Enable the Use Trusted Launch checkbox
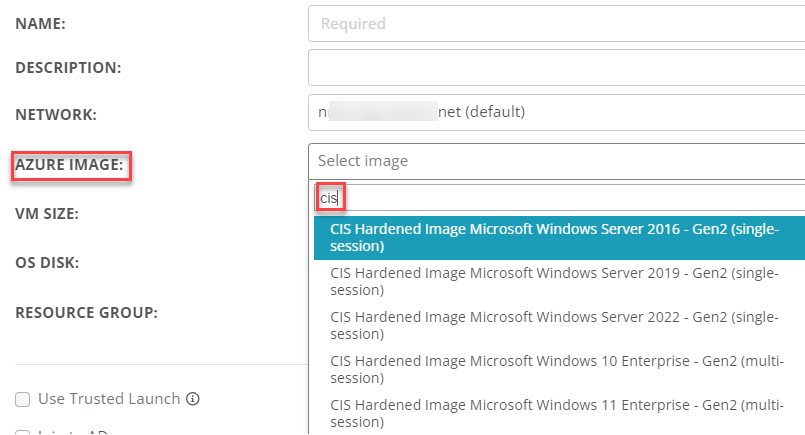Viewport: 805px width, 435px height. pos(23,399)
